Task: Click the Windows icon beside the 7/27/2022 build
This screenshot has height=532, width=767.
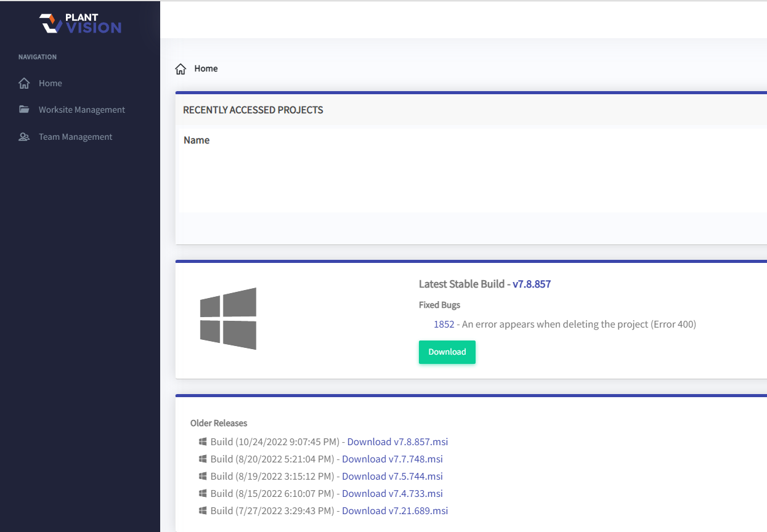Action: (x=202, y=510)
